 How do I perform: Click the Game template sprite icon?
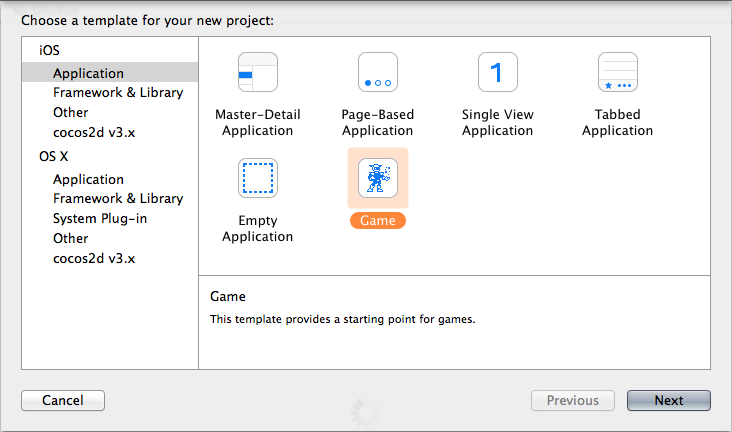378,178
